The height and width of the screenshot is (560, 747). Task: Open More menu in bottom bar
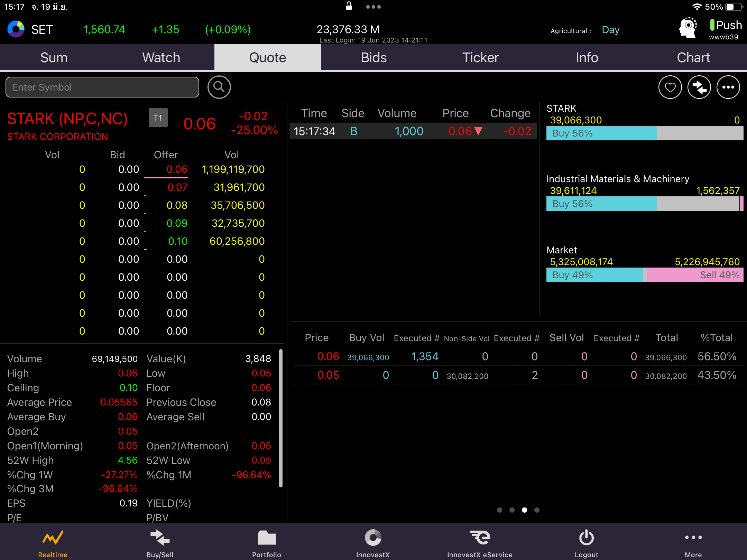693,543
